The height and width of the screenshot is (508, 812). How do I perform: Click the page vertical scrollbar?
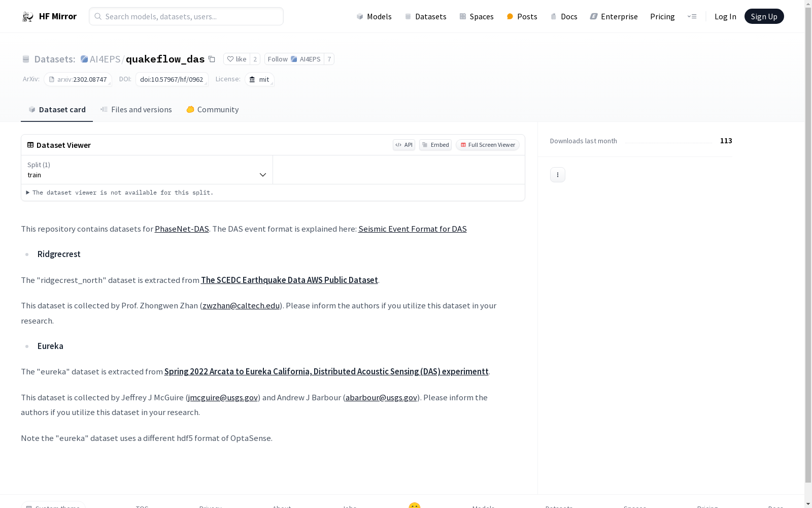pyautogui.click(x=808, y=254)
